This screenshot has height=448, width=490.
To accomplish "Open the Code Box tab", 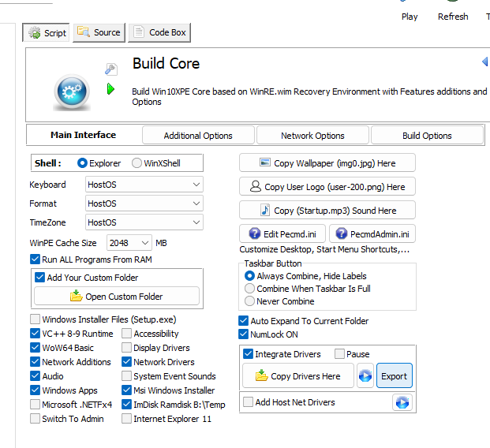I will (159, 32).
